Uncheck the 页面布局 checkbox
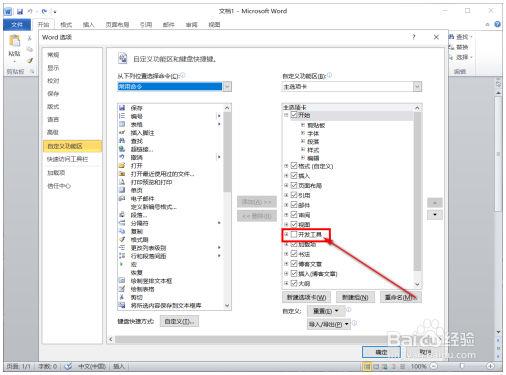This screenshot has width=506, height=375. [294, 185]
